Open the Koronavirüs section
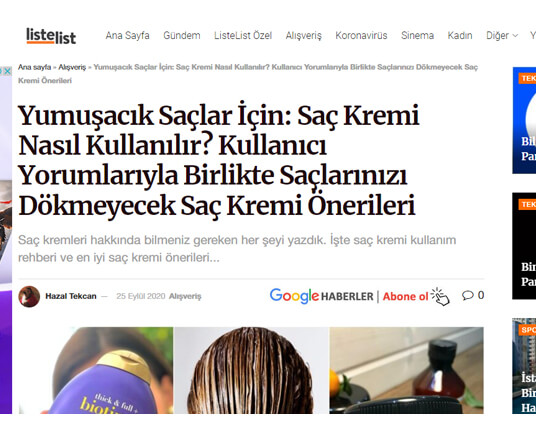Image resolution: width=536 pixels, height=423 pixels. pos(361,36)
